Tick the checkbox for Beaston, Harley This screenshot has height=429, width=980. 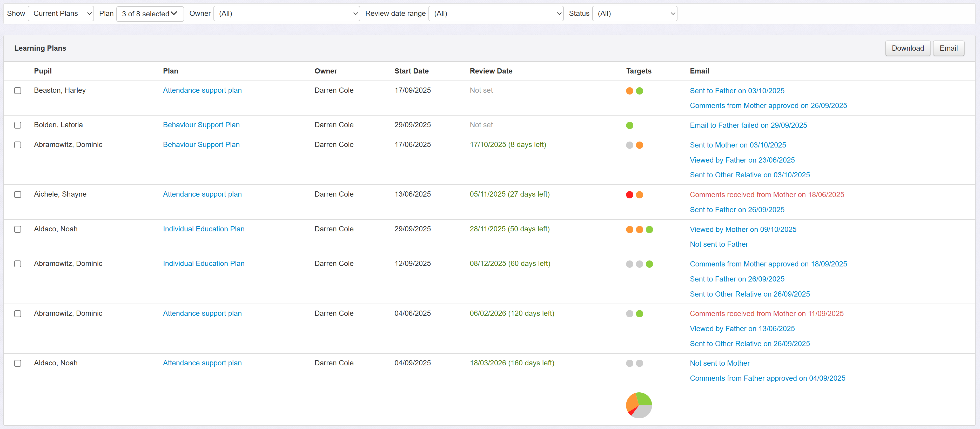coord(17,91)
